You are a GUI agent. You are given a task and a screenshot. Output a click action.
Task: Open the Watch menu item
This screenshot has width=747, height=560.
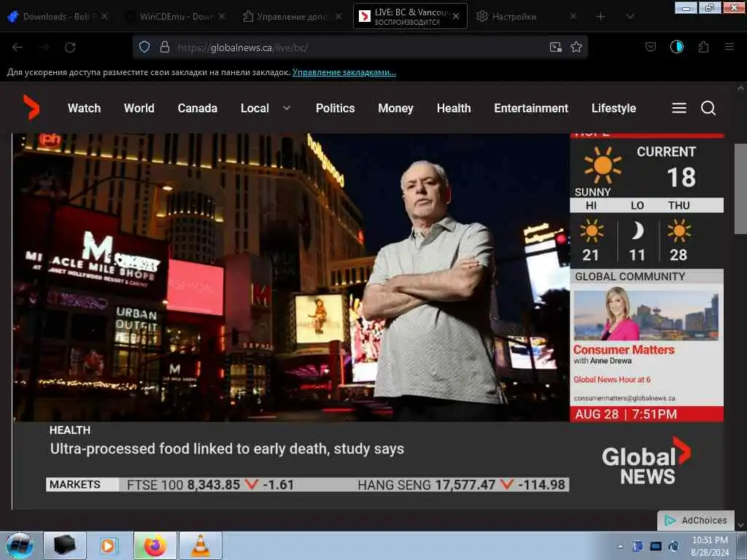85,108
